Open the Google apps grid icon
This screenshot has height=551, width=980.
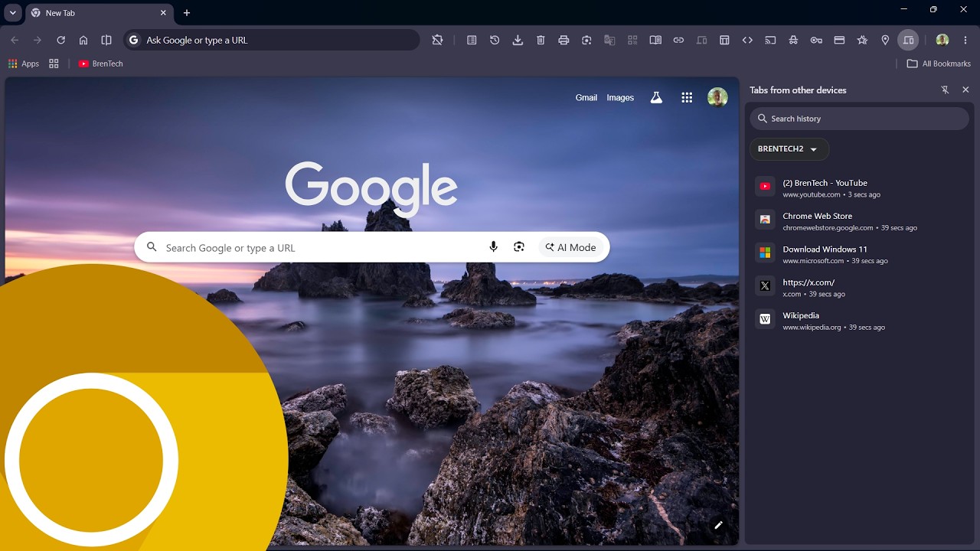687,97
